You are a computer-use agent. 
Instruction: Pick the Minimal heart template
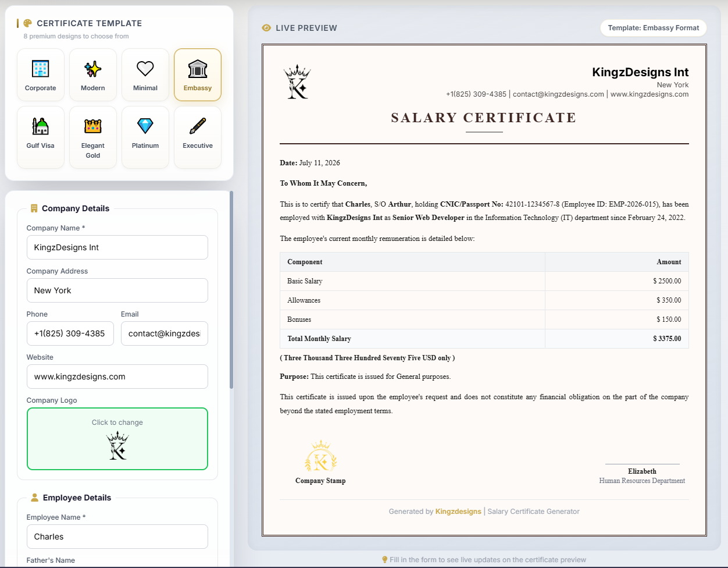coord(145,74)
